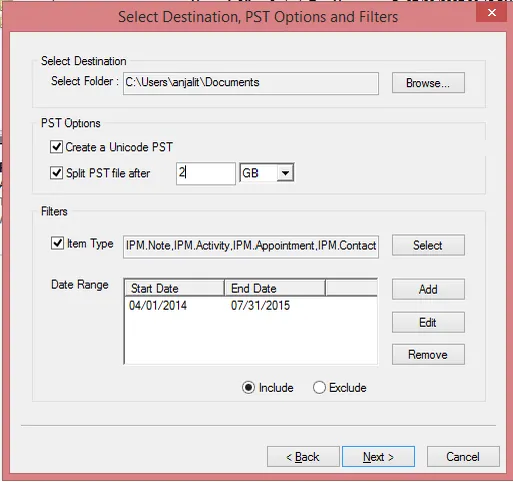
Task: Toggle the Create a Unicode PST checkbox
Action: click(56, 147)
